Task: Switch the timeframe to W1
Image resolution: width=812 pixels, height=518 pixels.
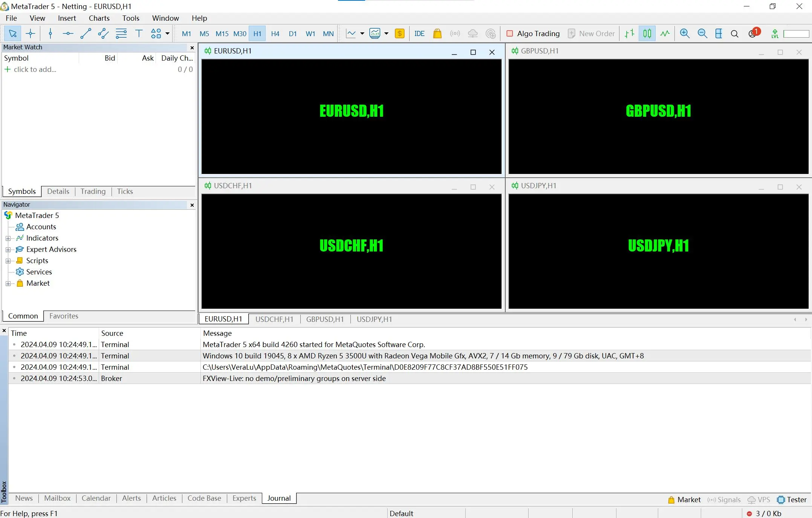Action: point(310,34)
